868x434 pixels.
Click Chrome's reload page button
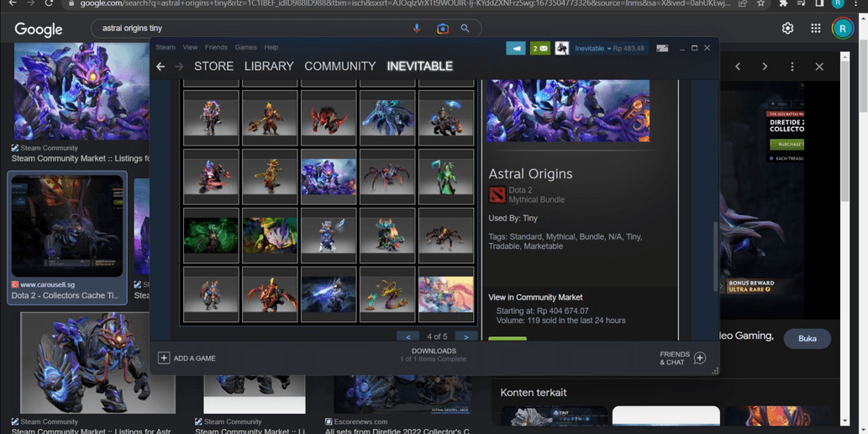(x=49, y=3)
